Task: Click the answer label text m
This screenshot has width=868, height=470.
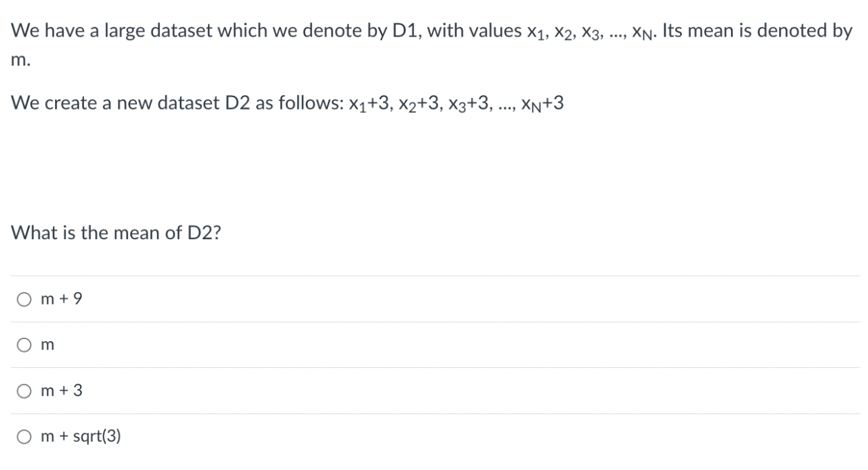Action: [48, 345]
